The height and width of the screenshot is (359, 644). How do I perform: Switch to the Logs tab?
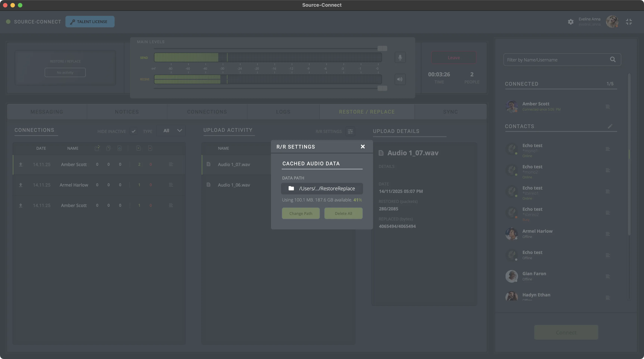283,112
